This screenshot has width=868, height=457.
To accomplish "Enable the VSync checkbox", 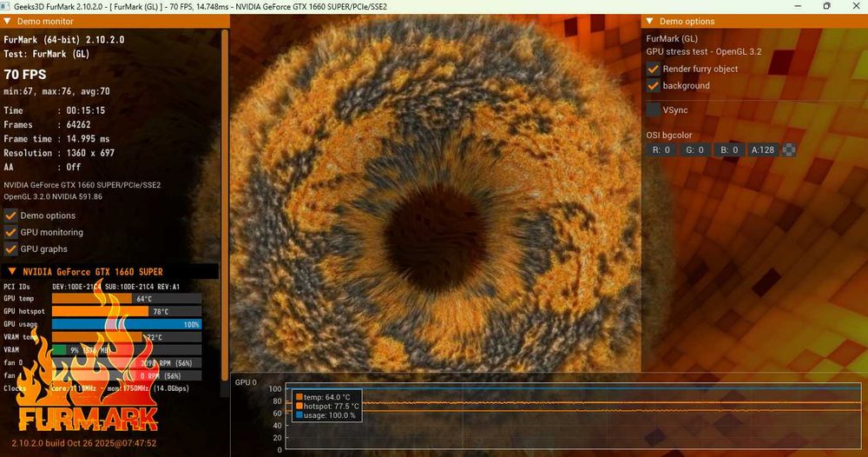I will pos(654,109).
